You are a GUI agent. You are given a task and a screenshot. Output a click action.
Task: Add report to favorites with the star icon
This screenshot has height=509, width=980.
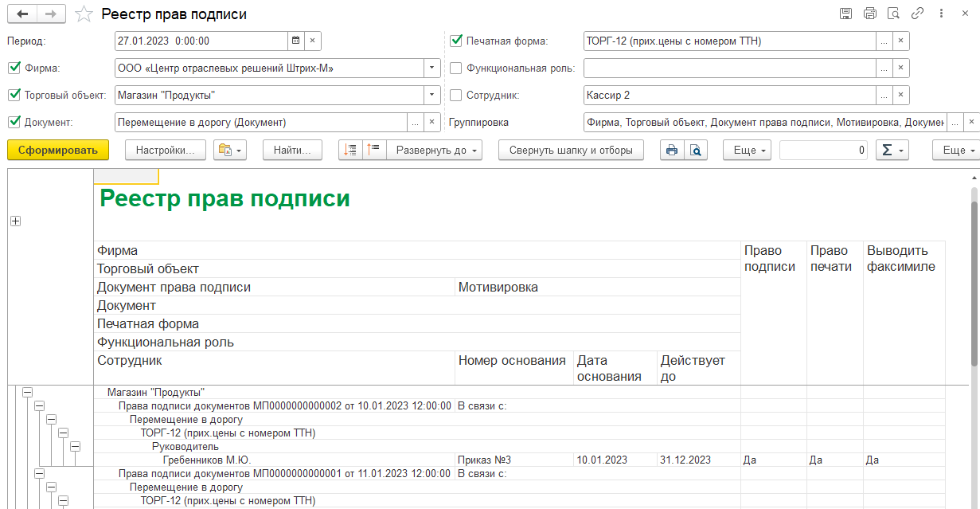click(84, 14)
